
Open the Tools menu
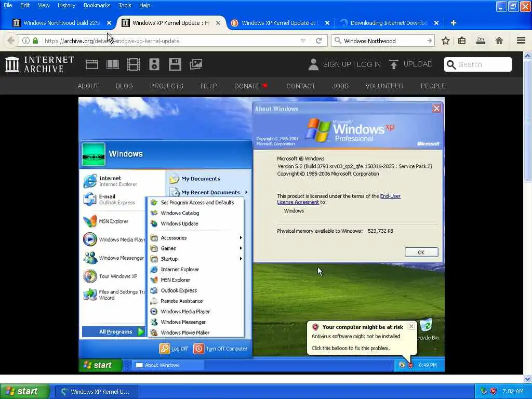point(125,5)
